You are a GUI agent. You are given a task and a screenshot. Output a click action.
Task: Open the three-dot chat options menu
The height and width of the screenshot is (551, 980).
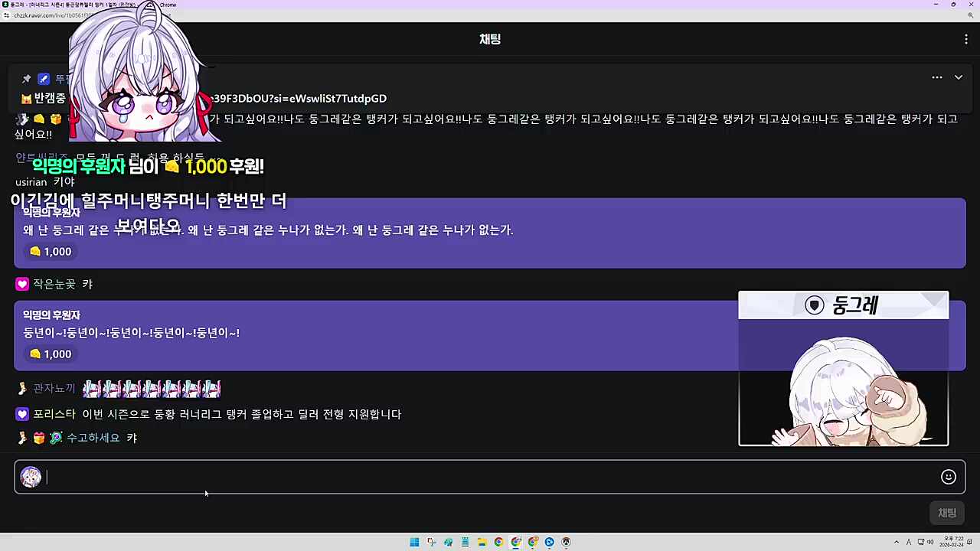937,77
